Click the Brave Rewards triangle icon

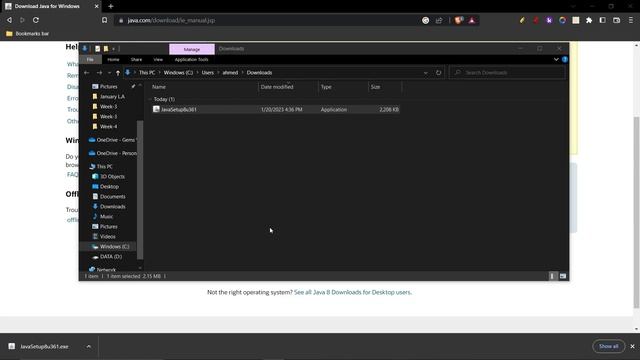click(472, 20)
